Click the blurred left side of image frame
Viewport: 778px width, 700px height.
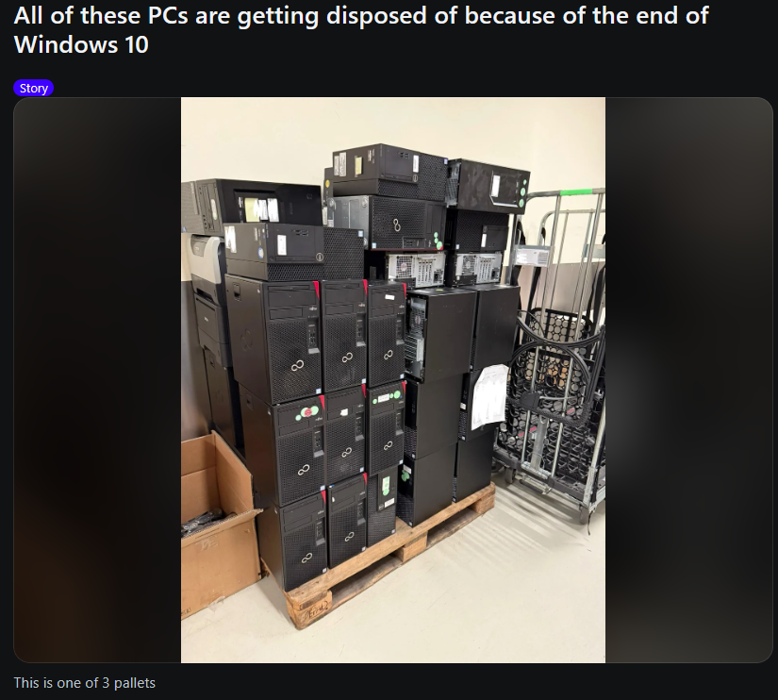pos(97,380)
